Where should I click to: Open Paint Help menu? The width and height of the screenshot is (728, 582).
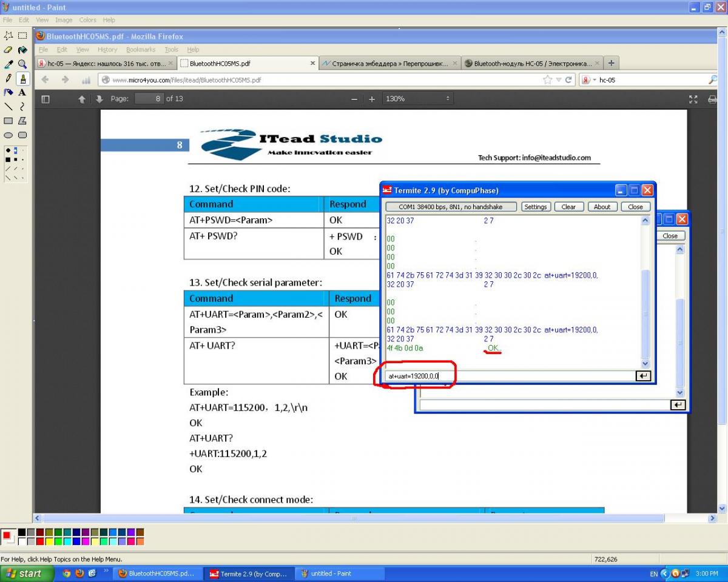click(x=109, y=20)
